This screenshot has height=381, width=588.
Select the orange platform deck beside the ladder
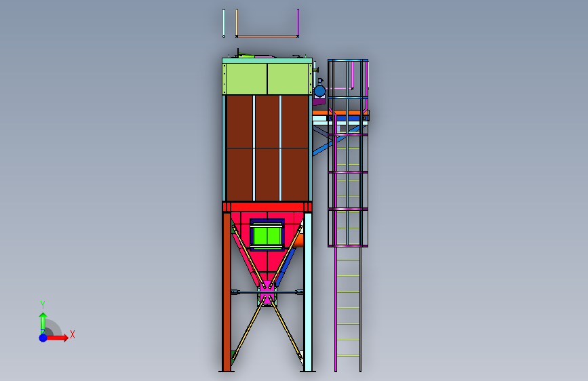[x=340, y=113]
